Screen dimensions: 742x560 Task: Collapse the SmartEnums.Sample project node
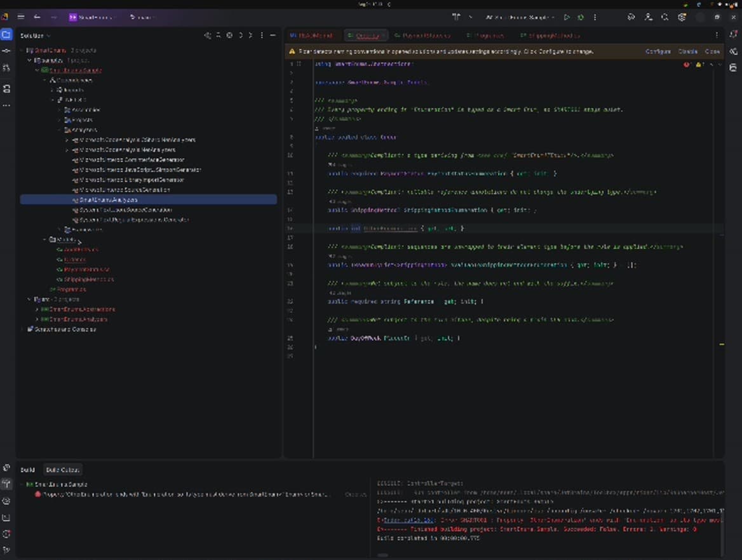click(37, 70)
